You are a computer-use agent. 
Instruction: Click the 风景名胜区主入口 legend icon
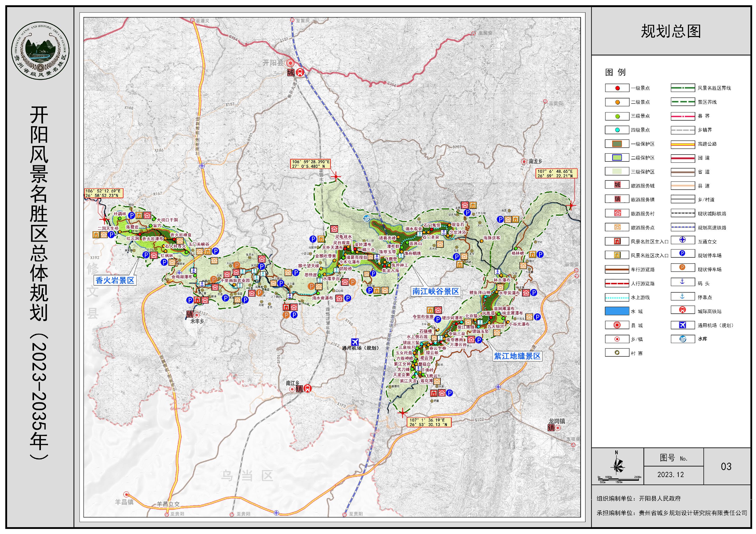[617, 241]
